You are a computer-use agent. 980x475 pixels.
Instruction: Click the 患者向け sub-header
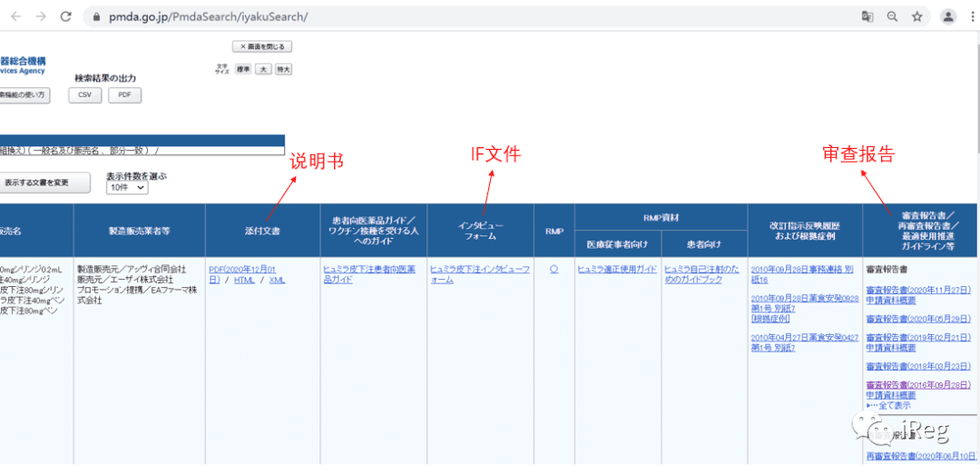(704, 244)
